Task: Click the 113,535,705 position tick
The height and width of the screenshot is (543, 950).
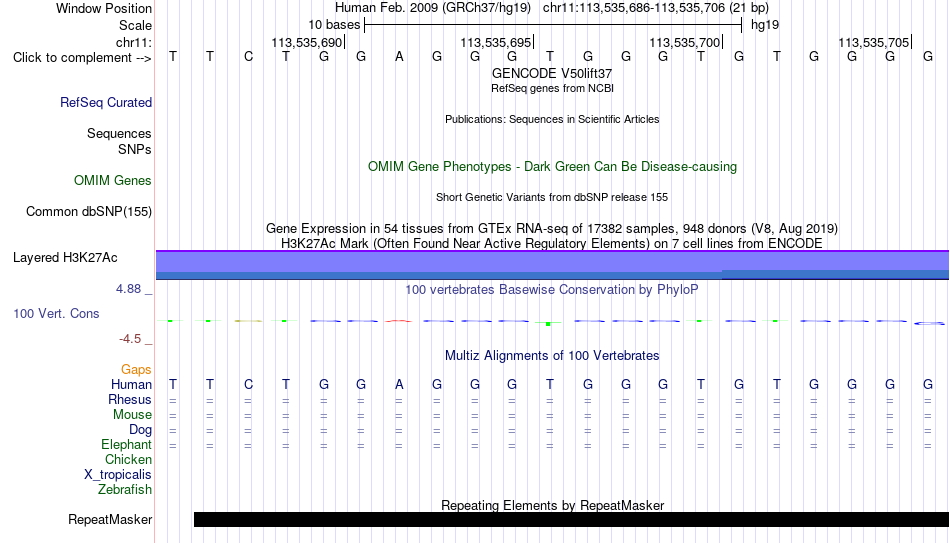Action: click(875, 42)
